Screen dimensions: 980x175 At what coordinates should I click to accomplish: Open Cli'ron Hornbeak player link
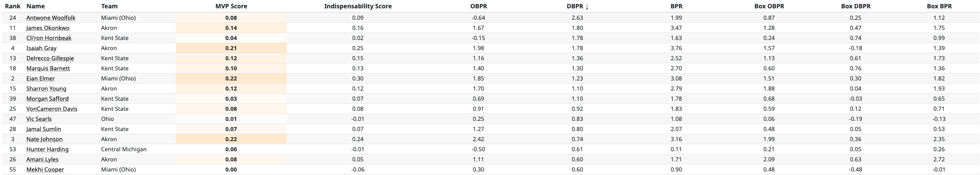49,38
